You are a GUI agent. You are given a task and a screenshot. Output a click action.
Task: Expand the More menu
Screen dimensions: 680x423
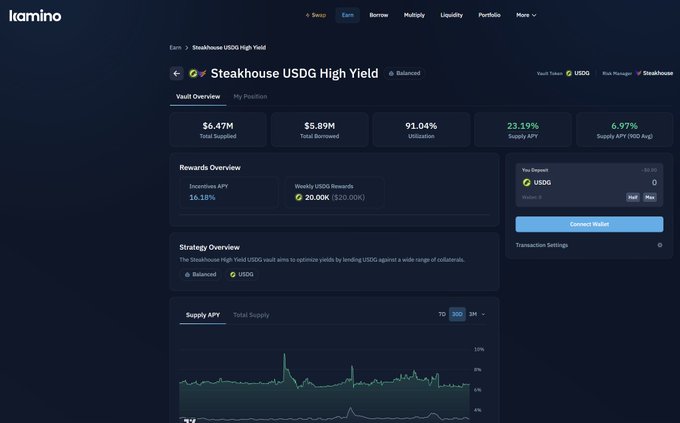pos(526,15)
